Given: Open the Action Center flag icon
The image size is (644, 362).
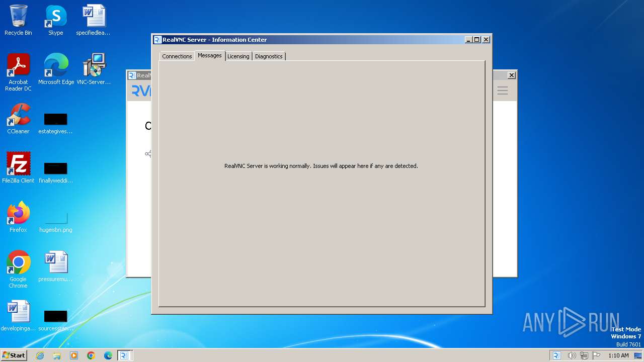Looking at the screenshot, I should [x=596, y=355].
